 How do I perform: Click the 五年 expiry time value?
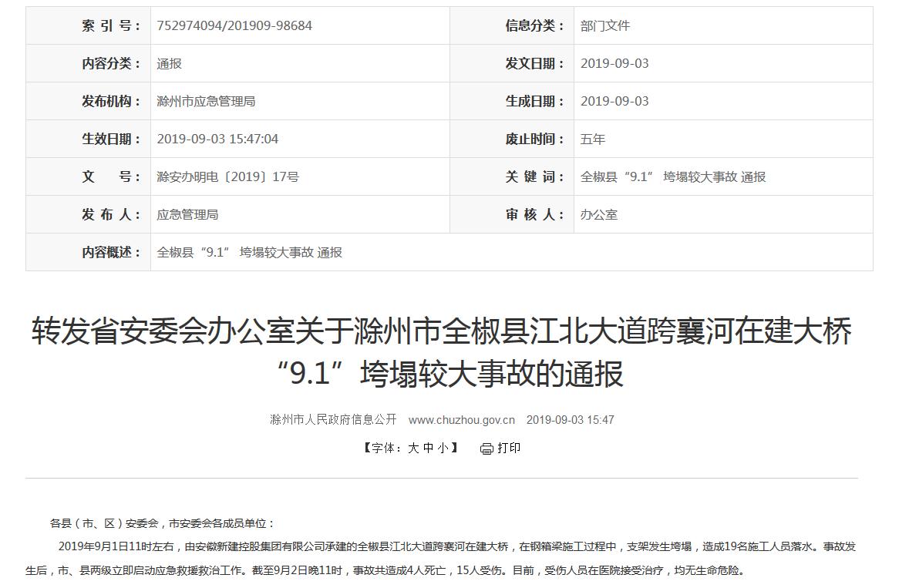click(593, 139)
